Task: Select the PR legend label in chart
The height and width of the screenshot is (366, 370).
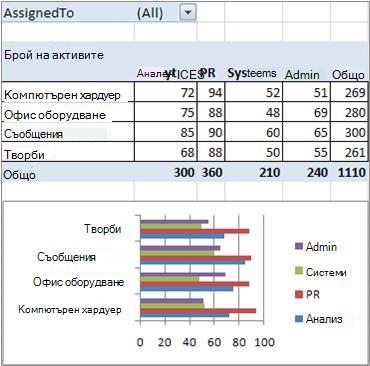Action: [313, 294]
